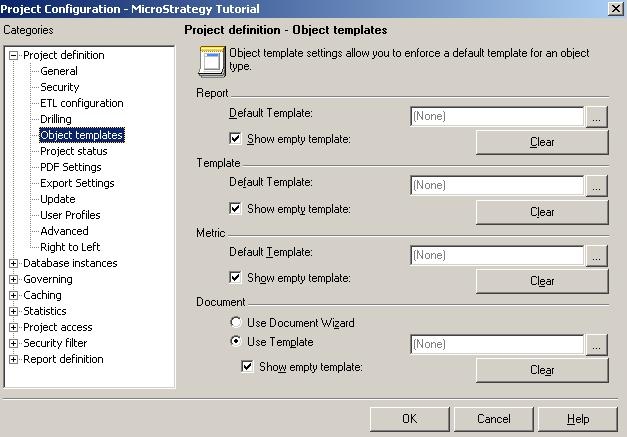Open Right to Left category
The width and height of the screenshot is (627, 437).
[70, 247]
